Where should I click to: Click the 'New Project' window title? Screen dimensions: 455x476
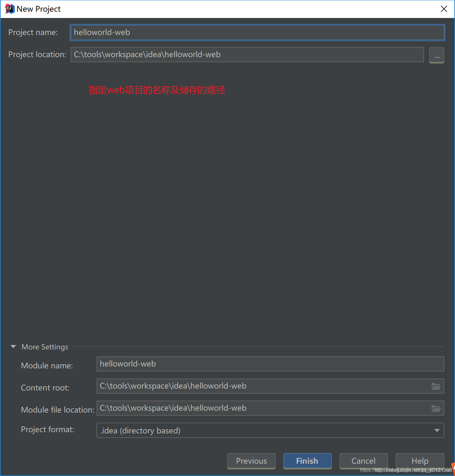tap(38, 9)
